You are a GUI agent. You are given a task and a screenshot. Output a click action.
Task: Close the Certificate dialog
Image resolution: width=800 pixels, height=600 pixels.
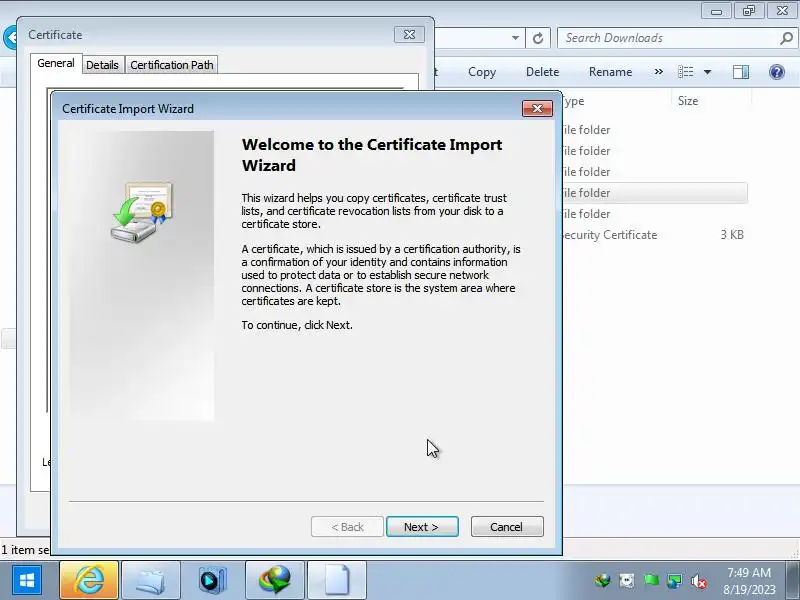[409, 34]
